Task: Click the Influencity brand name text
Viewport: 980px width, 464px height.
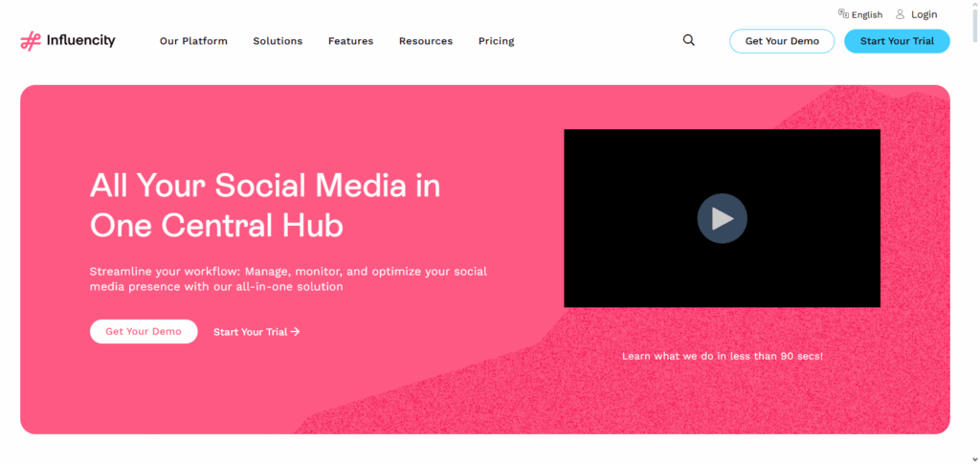Action: pos(81,40)
